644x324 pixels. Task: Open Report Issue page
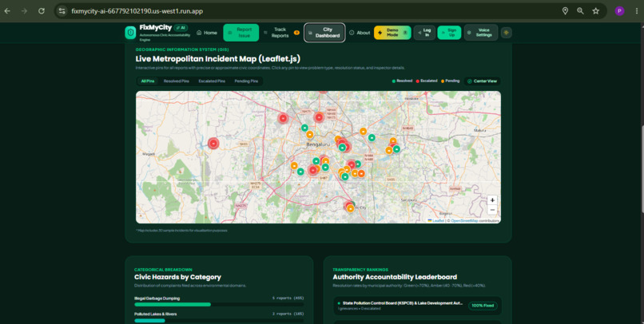tap(241, 33)
